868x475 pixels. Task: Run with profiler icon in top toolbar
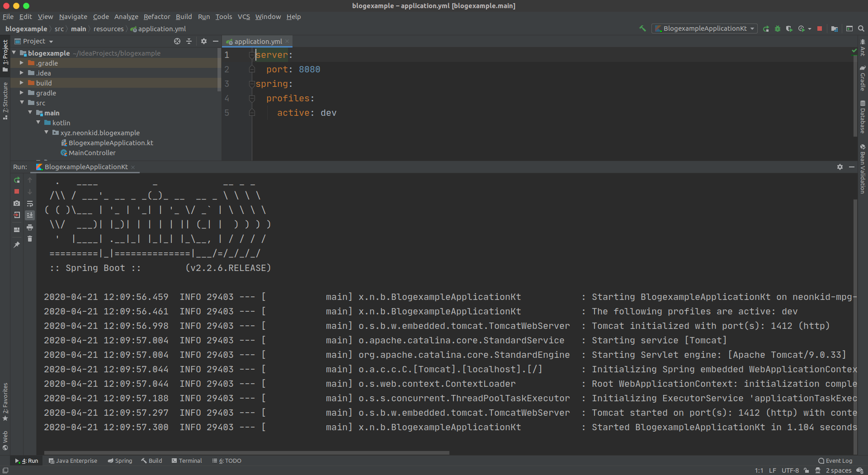pos(801,28)
